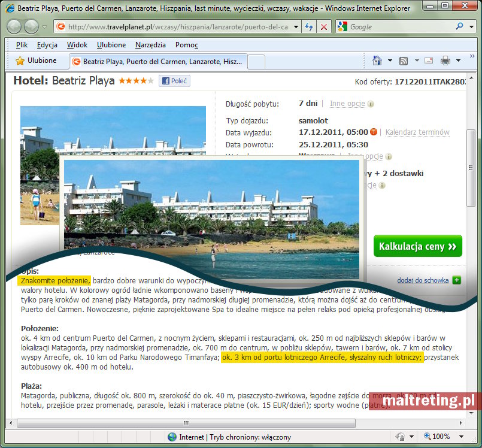Expand the Print options dropdown arrow
This screenshot has height=448, width=482.
(458, 60)
